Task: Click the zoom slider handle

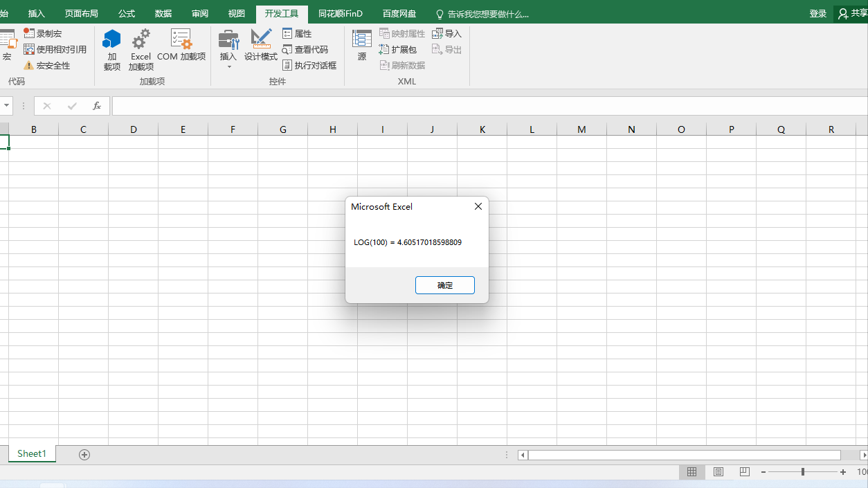Action: click(803, 472)
